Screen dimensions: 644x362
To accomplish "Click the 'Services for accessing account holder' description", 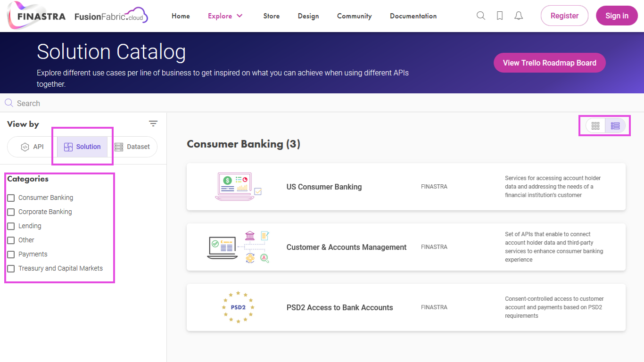I will coord(553,187).
